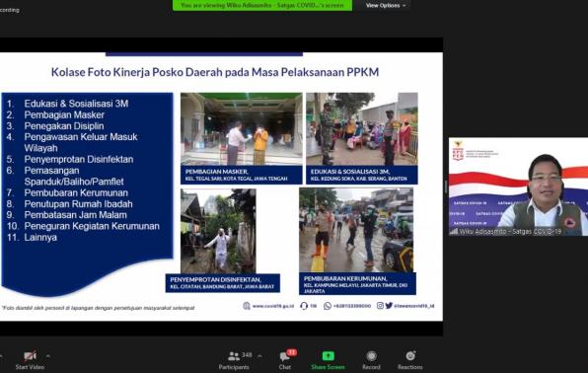Screen dimensions: 588x373
Task: Start recording with the Record icon
Action: (x=371, y=356)
